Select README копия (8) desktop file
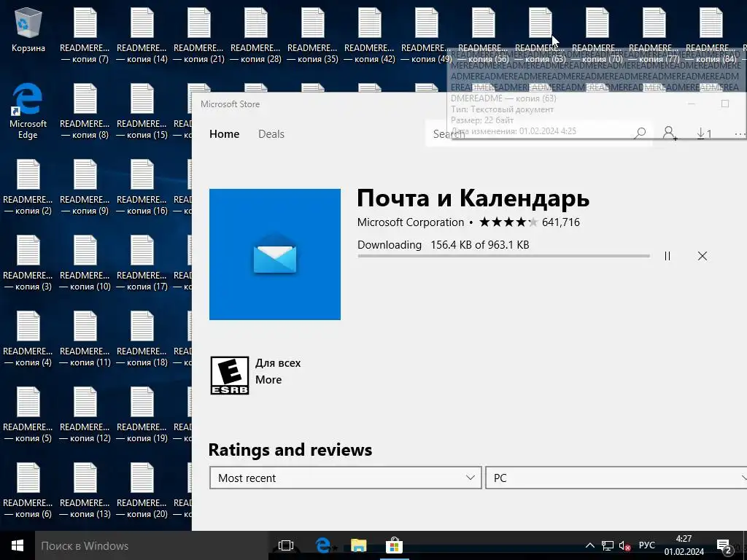The height and width of the screenshot is (560, 747). pyautogui.click(x=85, y=111)
